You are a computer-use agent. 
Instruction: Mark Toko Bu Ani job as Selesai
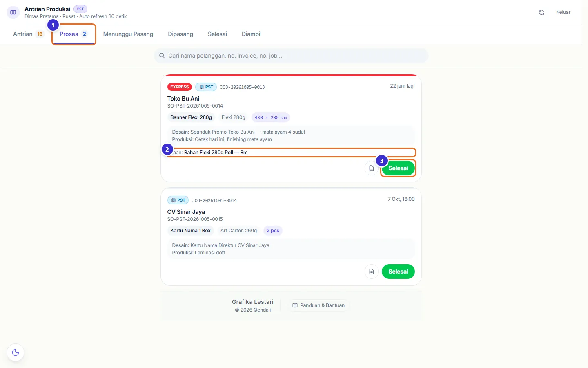(x=398, y=168)
